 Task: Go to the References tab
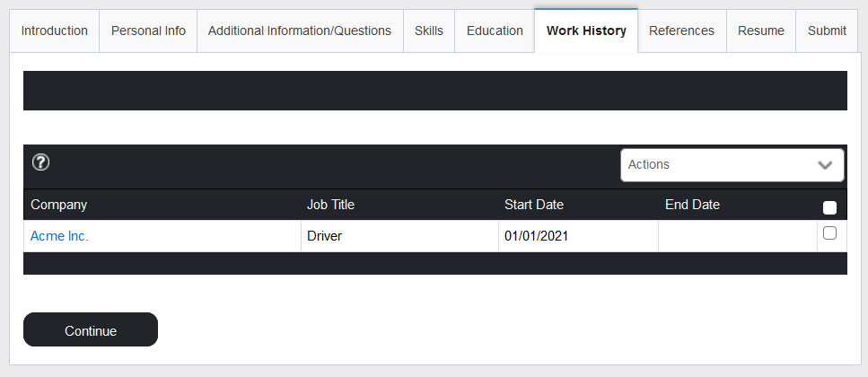point(681,31)
